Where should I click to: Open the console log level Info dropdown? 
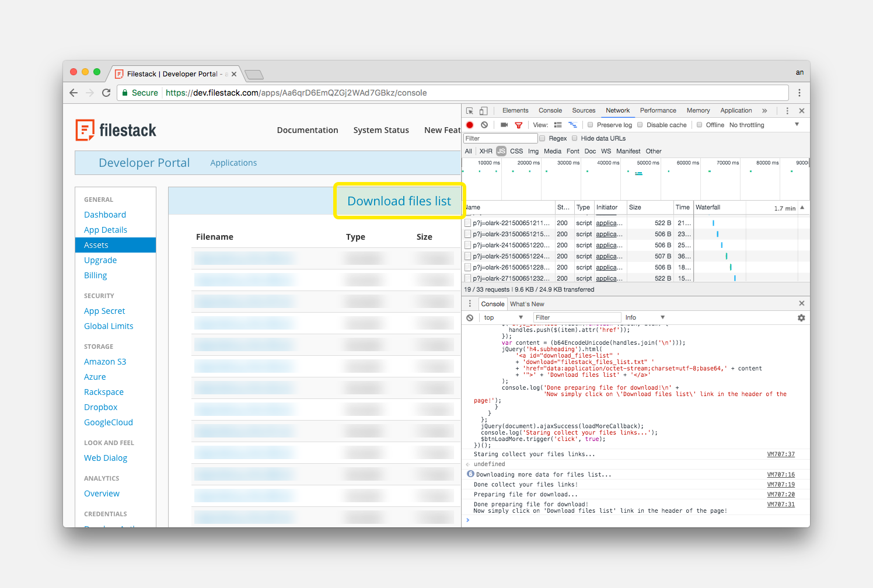644,317
